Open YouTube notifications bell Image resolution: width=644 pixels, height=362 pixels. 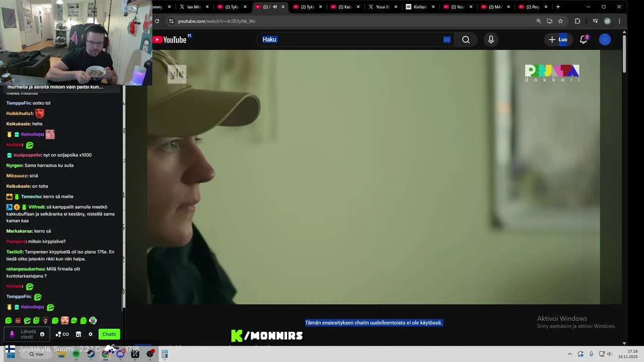(x=584, y=40)
